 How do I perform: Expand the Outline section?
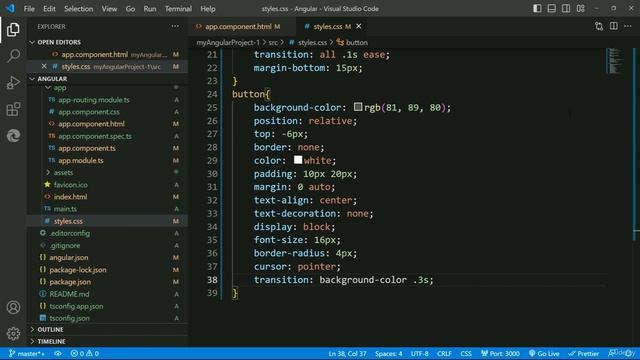(x=50, y=329)
